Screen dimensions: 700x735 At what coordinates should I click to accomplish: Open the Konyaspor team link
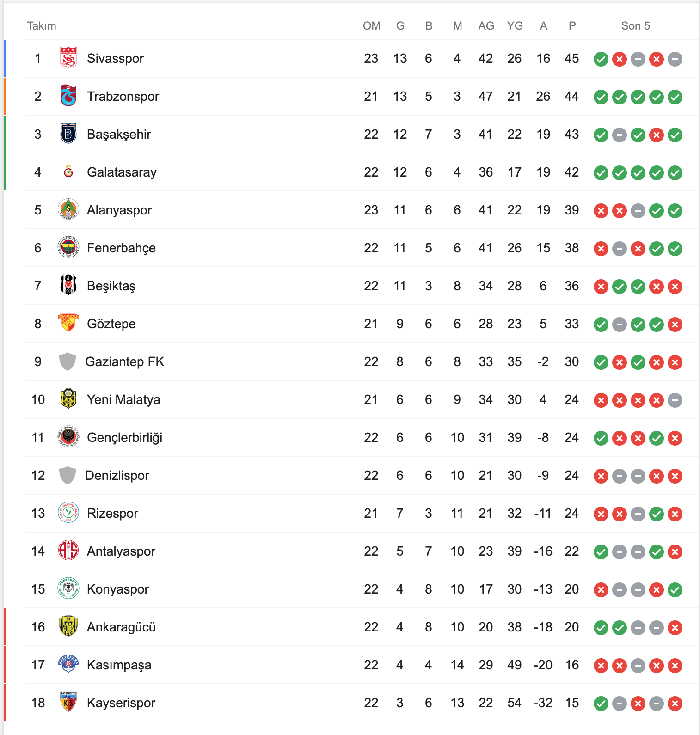[x=118, y=589]
